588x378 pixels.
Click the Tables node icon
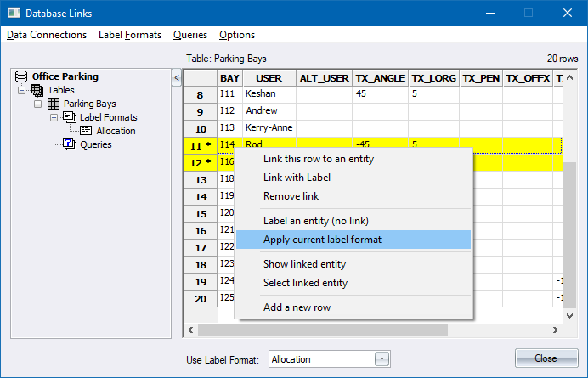click(x=37, y=90)
